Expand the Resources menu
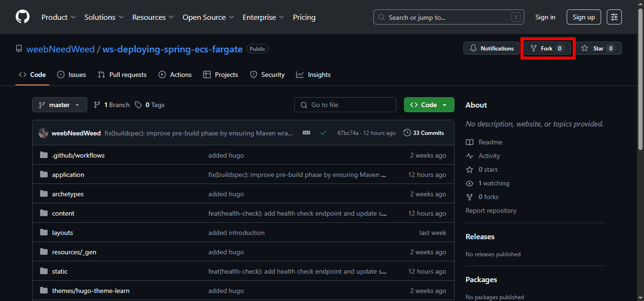The image size is (644, 301). [153, 17]
